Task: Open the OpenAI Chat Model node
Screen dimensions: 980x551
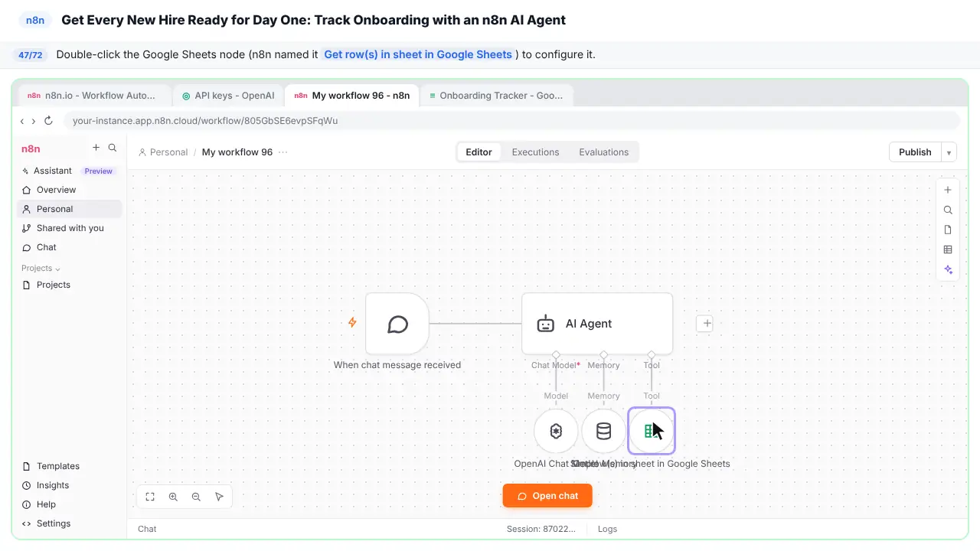Action: pyautogui.click(x=556, y=431)
